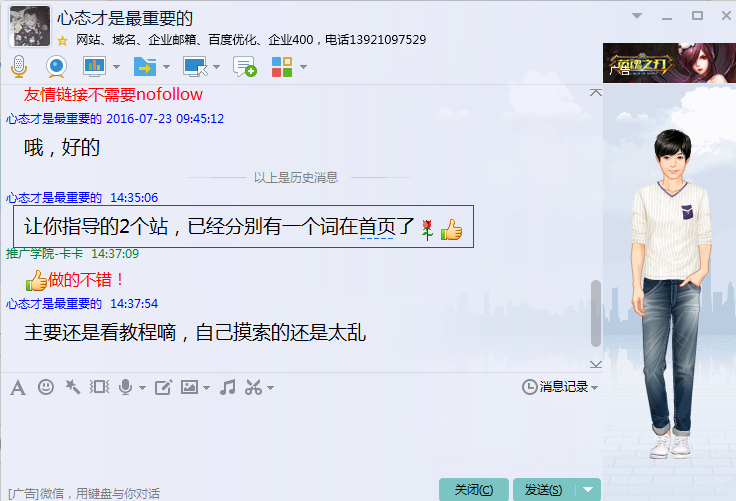Expand the send button options arrow
736x501 pixels.
coord(588,490)
